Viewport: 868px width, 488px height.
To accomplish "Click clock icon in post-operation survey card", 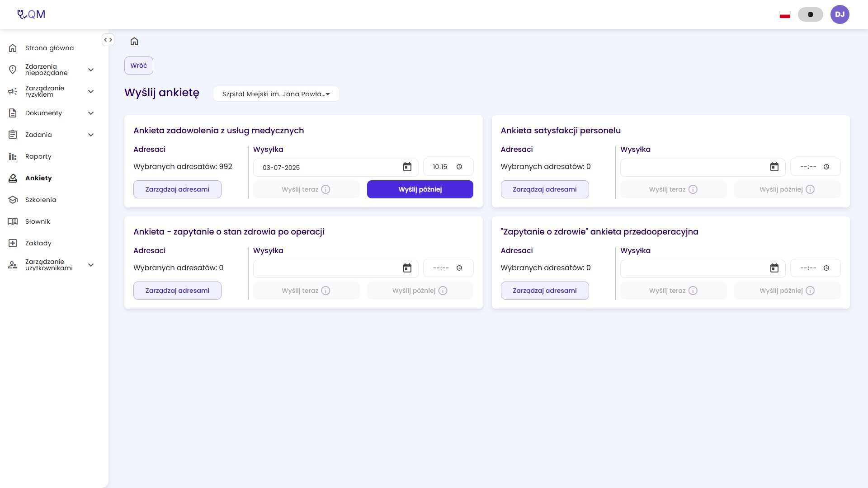I will click(x=459, y=268).
